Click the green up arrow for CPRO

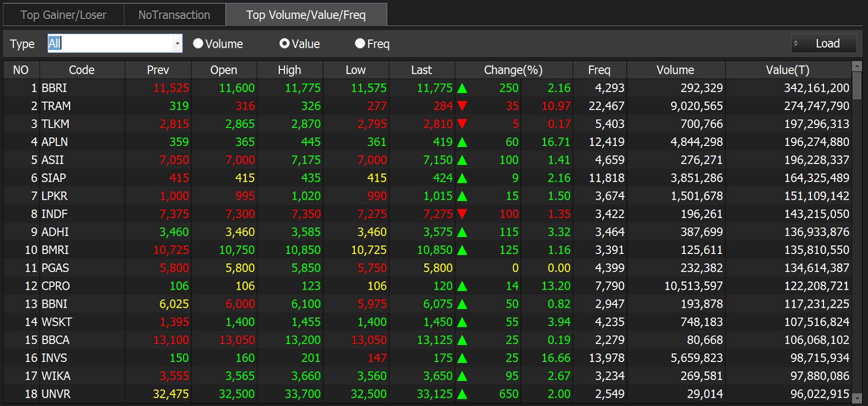(x=462, y=286)
